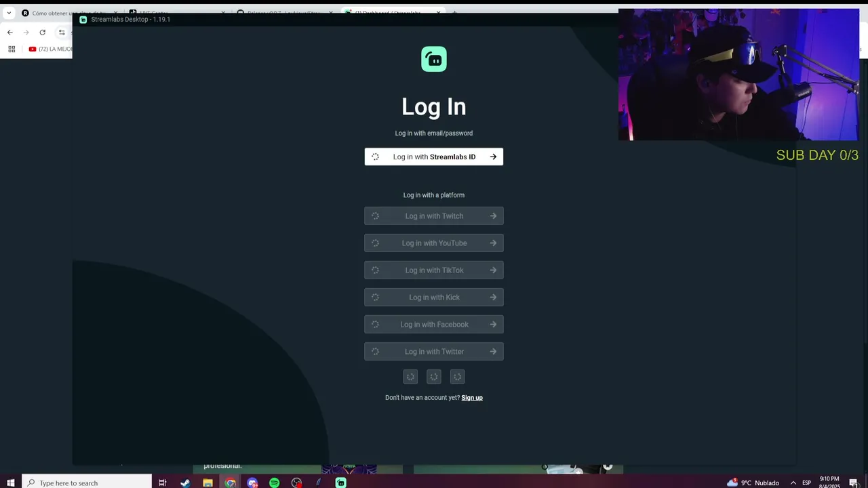Screen dimensions: 868x488
Task: Open Chrome apps grid in bookmarks bar
Action: click(x=12, y=49)
